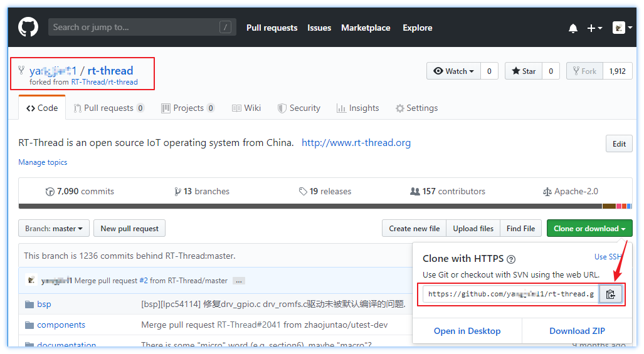Open the plus create-new menu

[x=594, y=28]
